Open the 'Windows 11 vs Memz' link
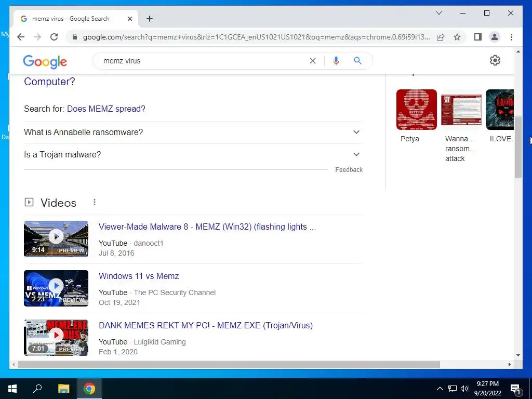The image size is (532, 399). [x=138, y=276]
